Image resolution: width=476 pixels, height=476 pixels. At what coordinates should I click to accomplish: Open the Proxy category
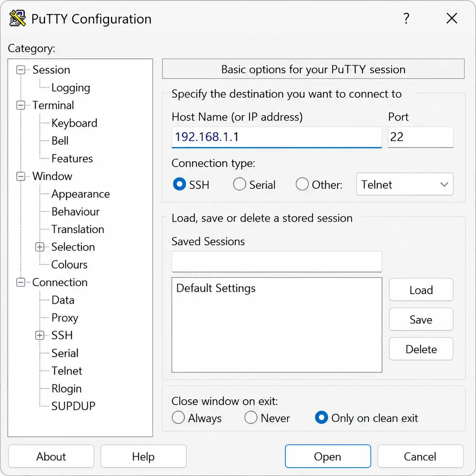(x=65, y=318)
